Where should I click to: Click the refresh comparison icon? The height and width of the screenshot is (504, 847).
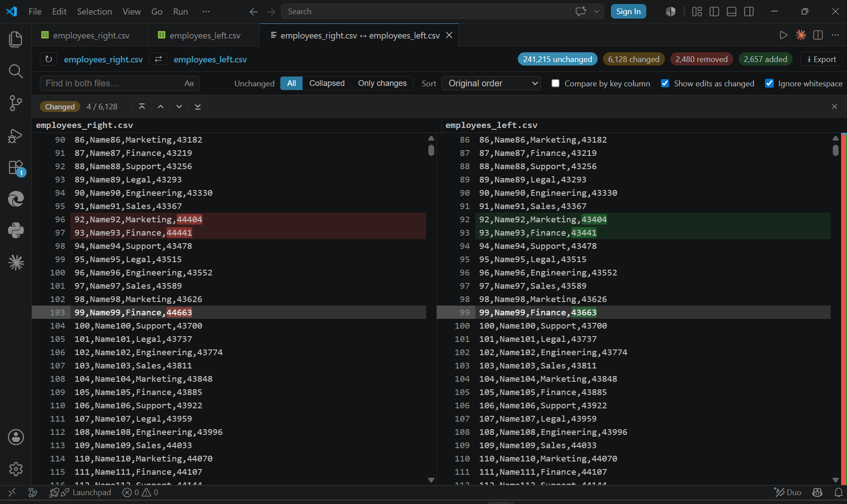coord(48,59)
